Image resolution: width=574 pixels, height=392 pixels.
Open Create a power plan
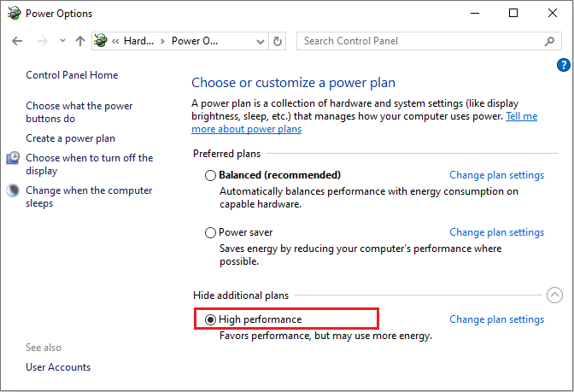click(70, 138)
